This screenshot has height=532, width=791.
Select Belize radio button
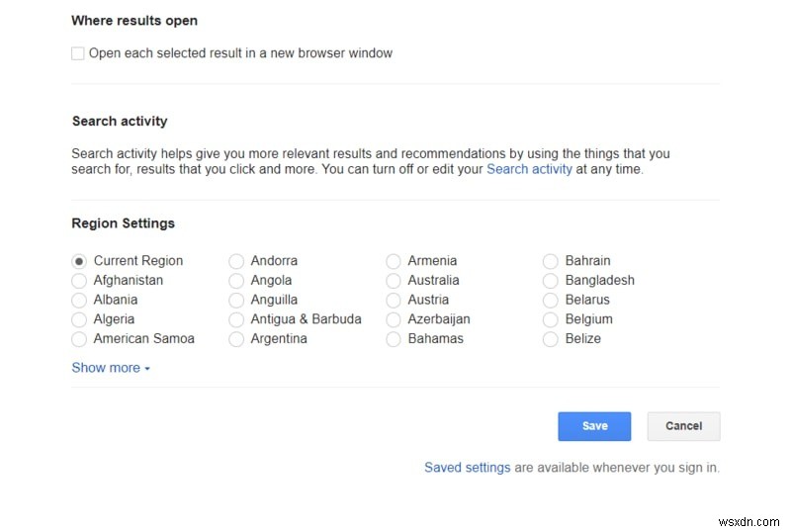pyautogui.click(x=551, y=339)
